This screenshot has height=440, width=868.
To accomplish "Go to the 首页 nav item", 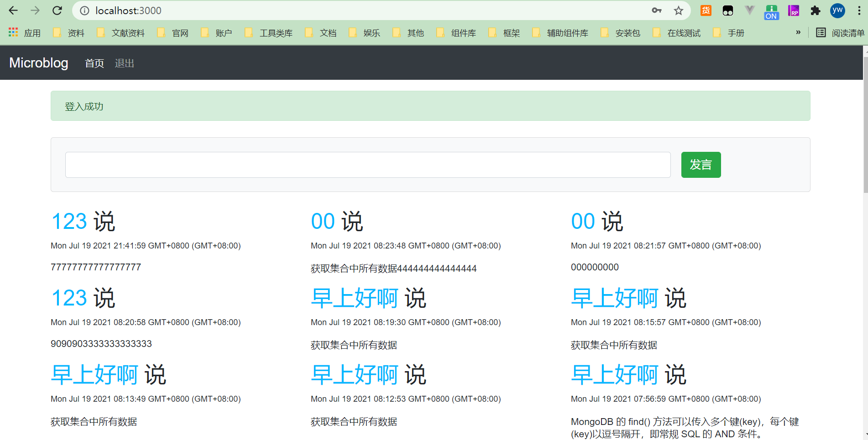I will pos(94,63).
